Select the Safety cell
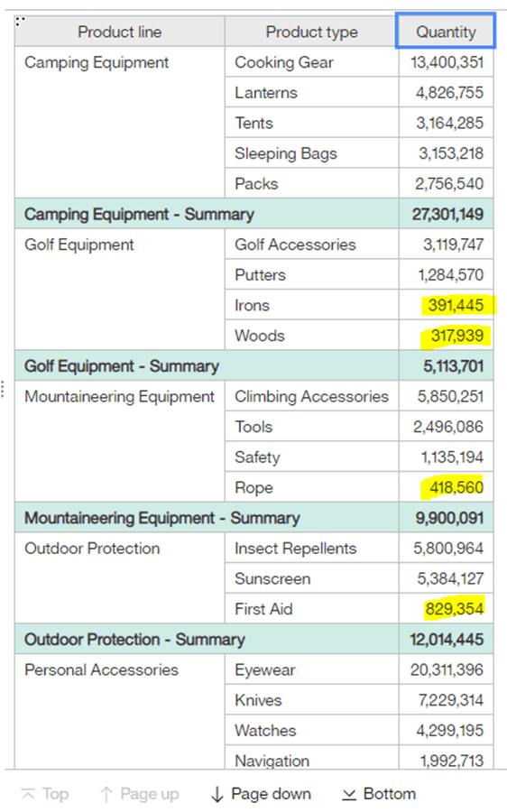 pyautogui.click(x=312, y=457)
